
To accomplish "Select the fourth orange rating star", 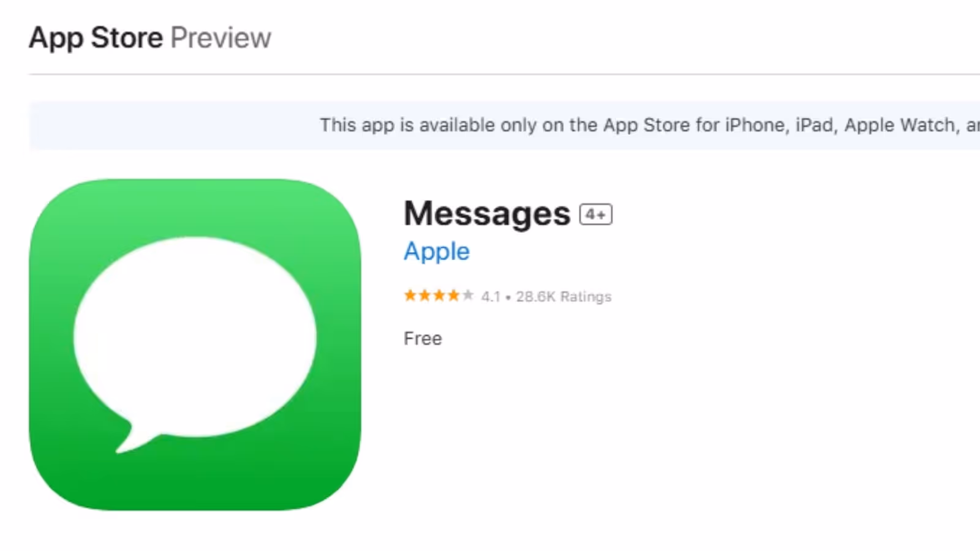I will pyautogui.click(x=453, y=296).
